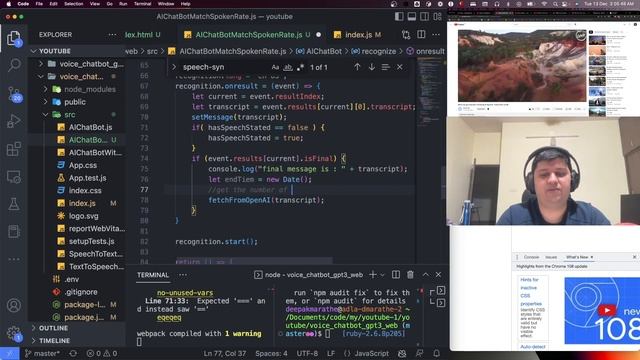Open Customize Layout icon
This screenshot has width=640, height=360.
438,17
